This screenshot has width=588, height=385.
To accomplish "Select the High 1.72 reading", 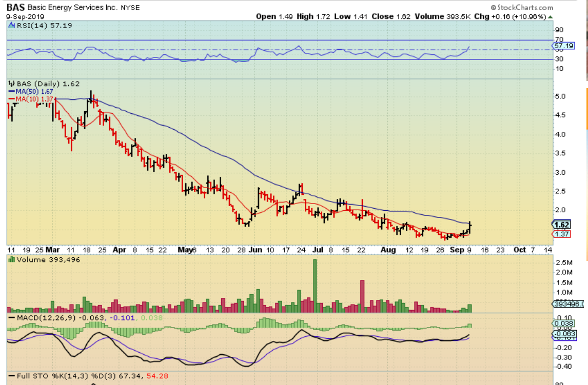I will click(x=313, y=16).
